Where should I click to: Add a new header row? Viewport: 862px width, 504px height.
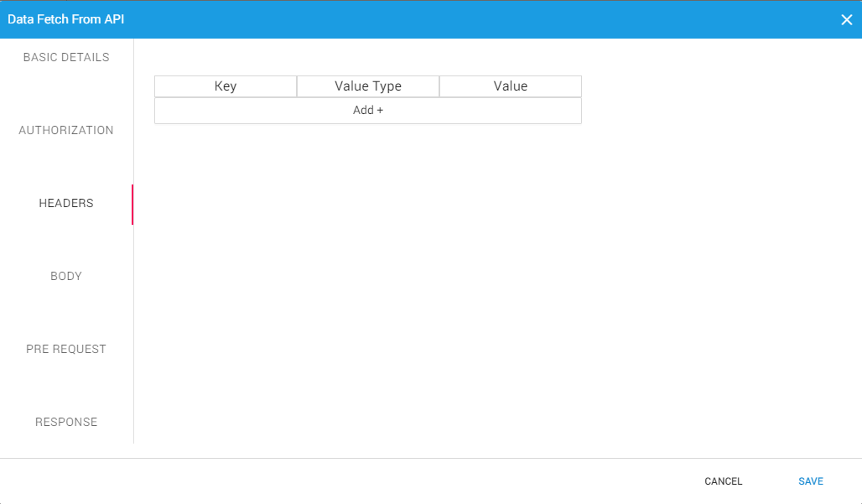pyautogui.click(x=367, y=111)
